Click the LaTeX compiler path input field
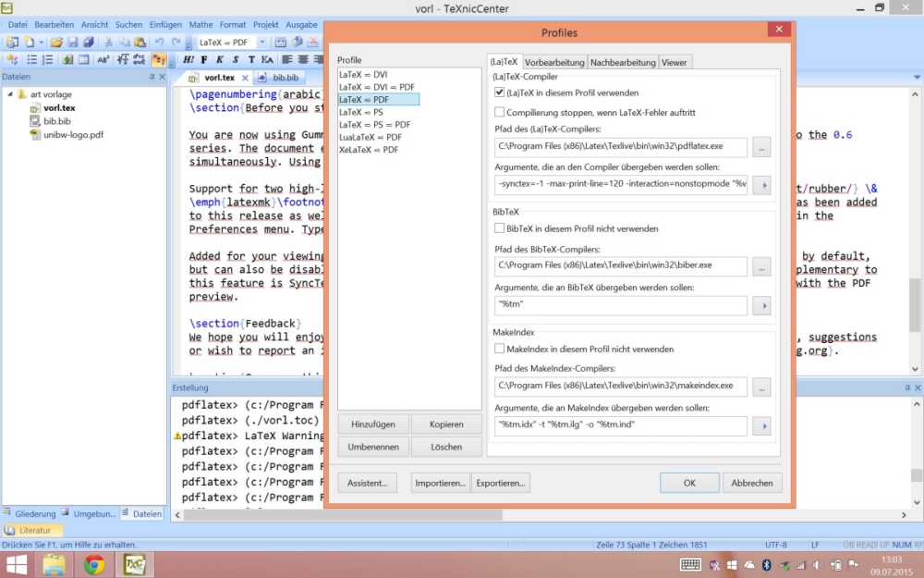Image resolution: width=924 pixels, height=578 pixels. (620, 146)
